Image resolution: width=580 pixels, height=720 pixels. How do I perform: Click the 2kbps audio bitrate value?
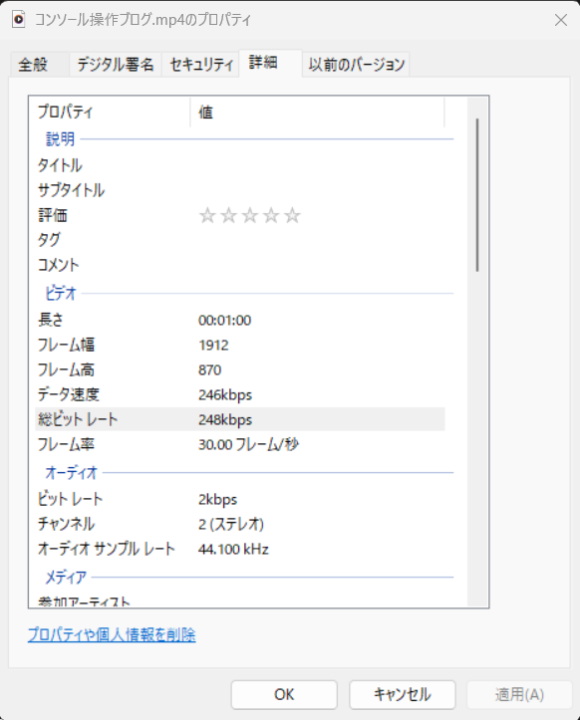(218, 500)
